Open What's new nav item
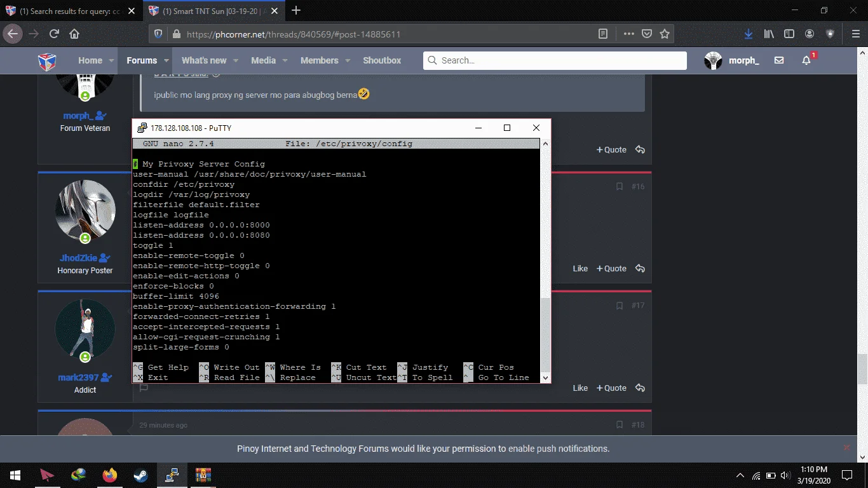 click(204, 60)
